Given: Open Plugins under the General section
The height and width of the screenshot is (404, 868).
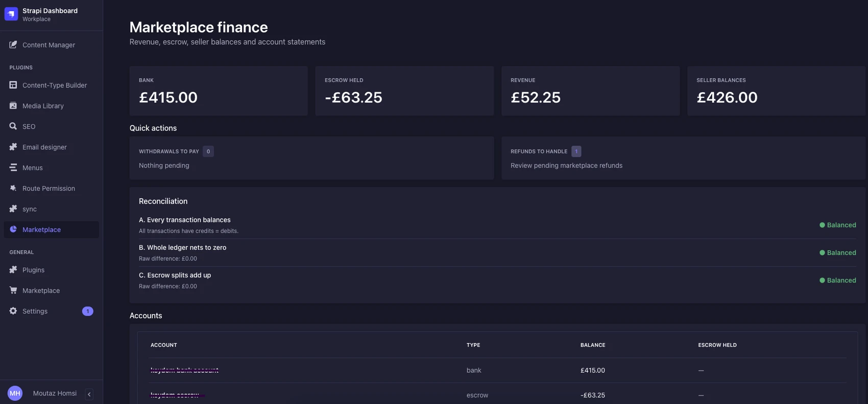Looking at the screenshot, I should (52, 270).
